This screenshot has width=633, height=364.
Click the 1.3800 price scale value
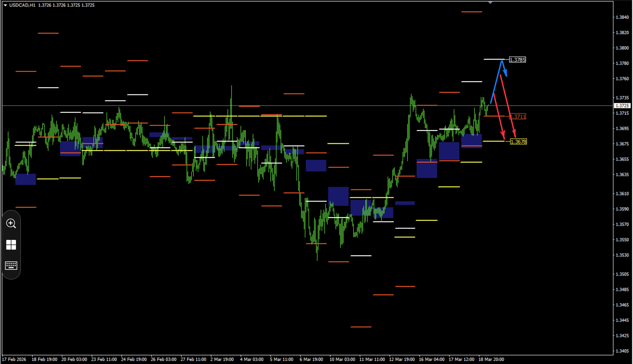[622, 48]
